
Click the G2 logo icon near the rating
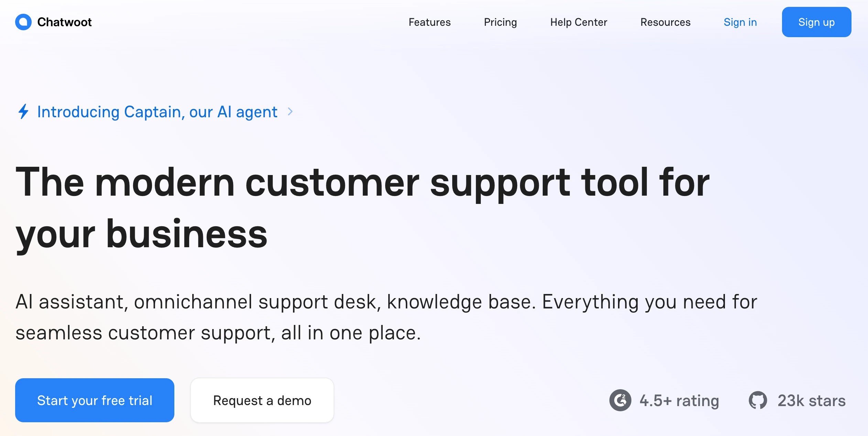pos(621,400)
